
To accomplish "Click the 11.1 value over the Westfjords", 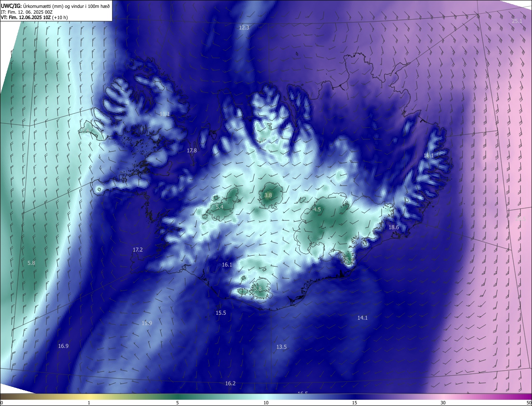I will click(x=165, y=114).
